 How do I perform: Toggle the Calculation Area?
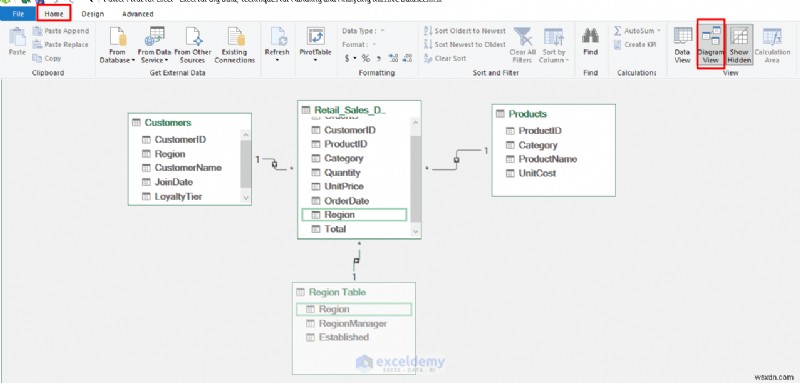click(772, 45)
